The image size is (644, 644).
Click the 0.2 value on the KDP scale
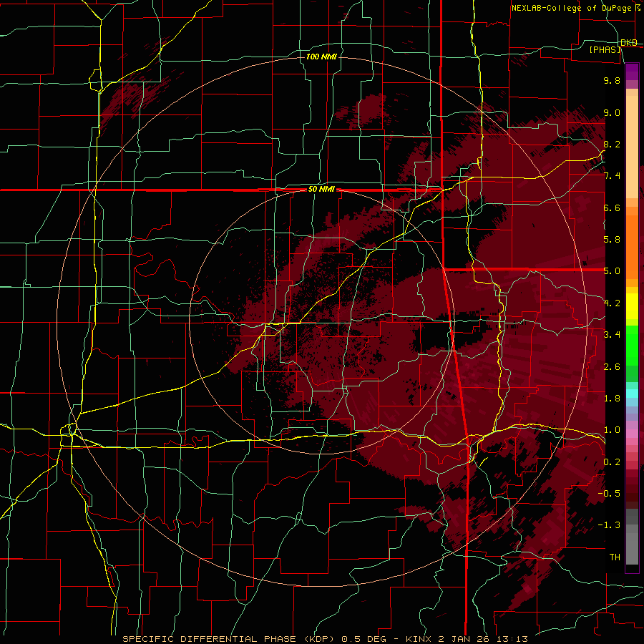[612, 462]
